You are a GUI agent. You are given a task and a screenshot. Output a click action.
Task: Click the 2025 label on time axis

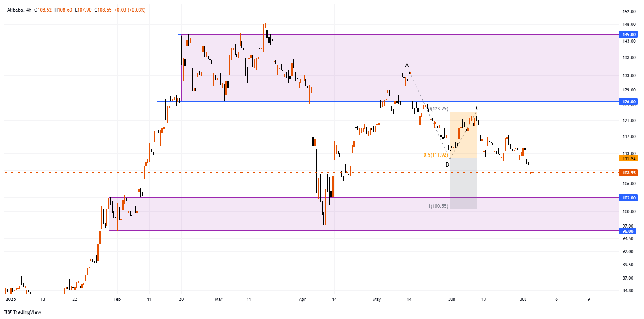point(11,299)
